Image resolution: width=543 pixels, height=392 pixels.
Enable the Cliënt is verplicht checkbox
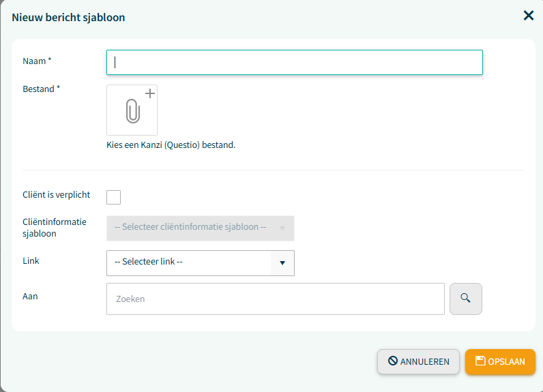click(114, 197)
